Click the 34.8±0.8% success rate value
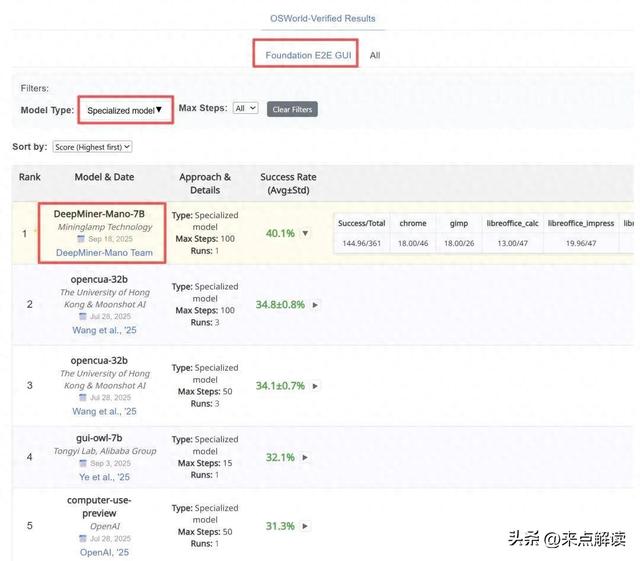 280,305
